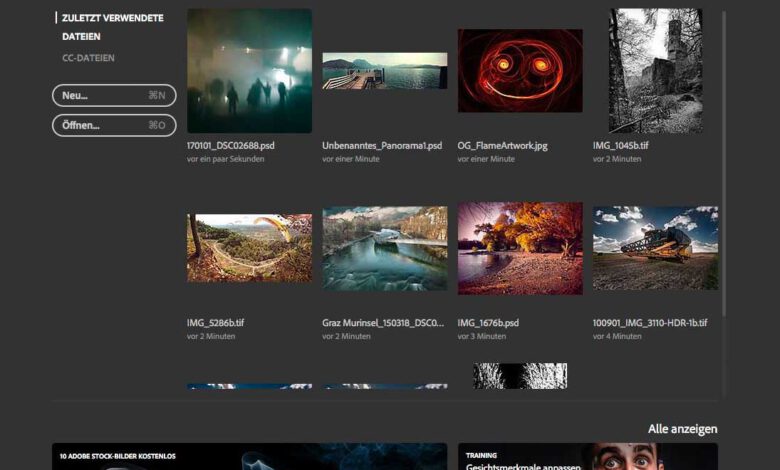This screenshot has height=470, width=780.
Task: Click the file name IMG_1676b.psd
Action: coord(488,323)
